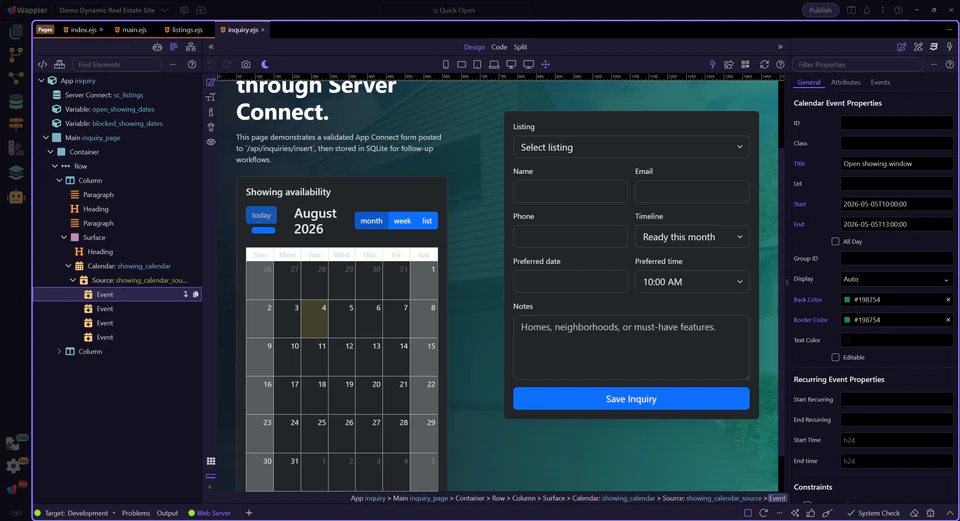Open the Page Flows hierarchy icon

pyautogui.click(x=190, y=47)
